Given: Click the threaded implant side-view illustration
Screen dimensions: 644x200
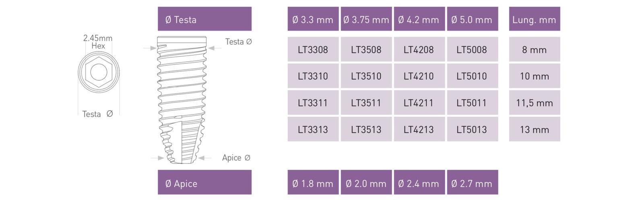Looking at the screenshot, I should tap(182, 100).
